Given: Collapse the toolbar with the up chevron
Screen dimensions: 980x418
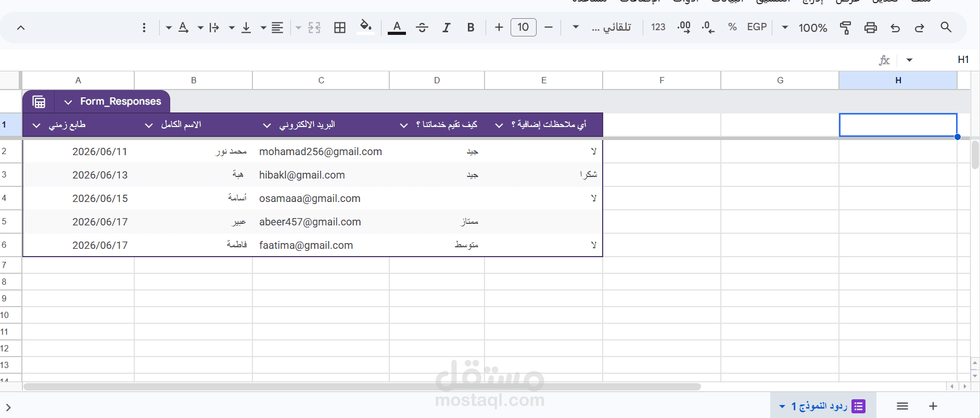Looking at the screenshot, I should click(x=21, y=28).
